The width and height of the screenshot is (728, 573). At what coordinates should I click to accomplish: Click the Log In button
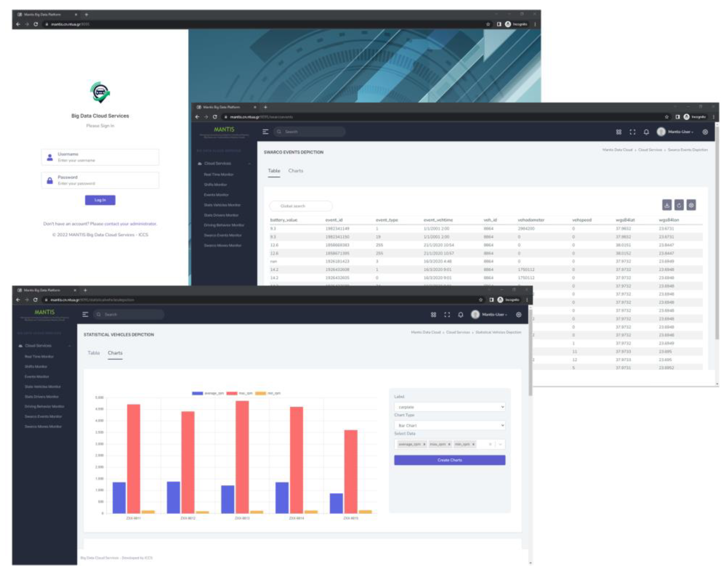coord(100,200)
